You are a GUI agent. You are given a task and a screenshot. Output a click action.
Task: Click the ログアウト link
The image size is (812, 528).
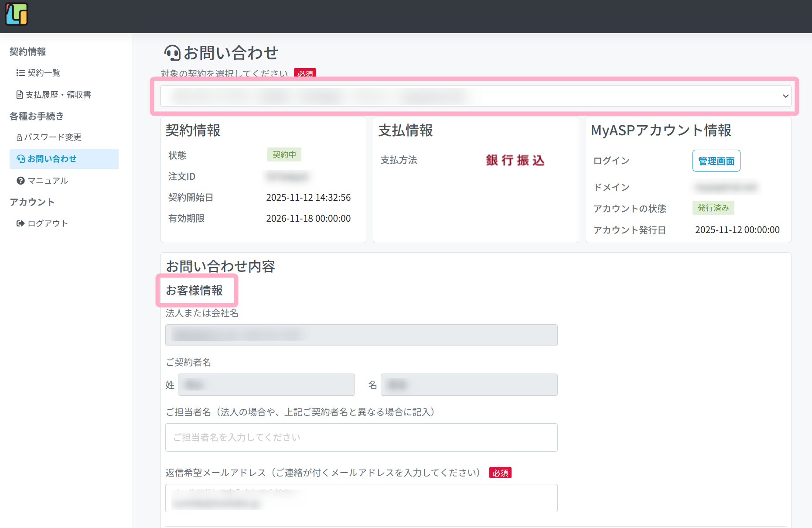(48, 223)
